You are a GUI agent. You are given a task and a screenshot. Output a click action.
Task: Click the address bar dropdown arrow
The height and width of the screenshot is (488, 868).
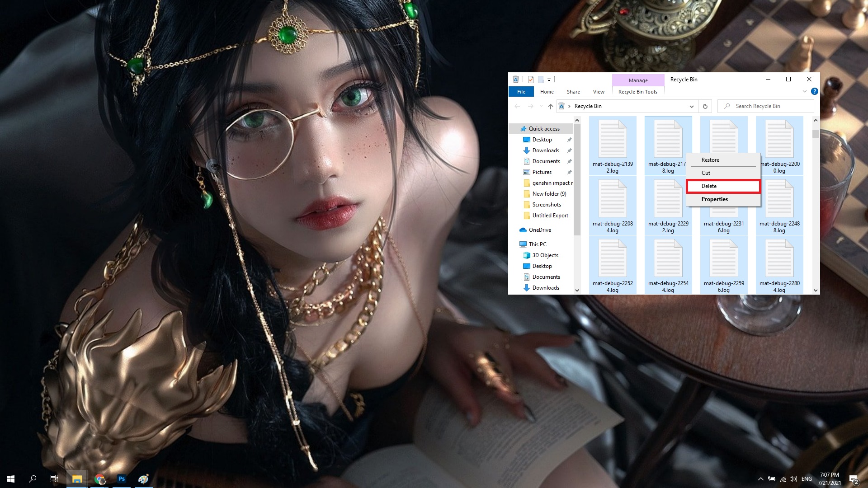691,106
